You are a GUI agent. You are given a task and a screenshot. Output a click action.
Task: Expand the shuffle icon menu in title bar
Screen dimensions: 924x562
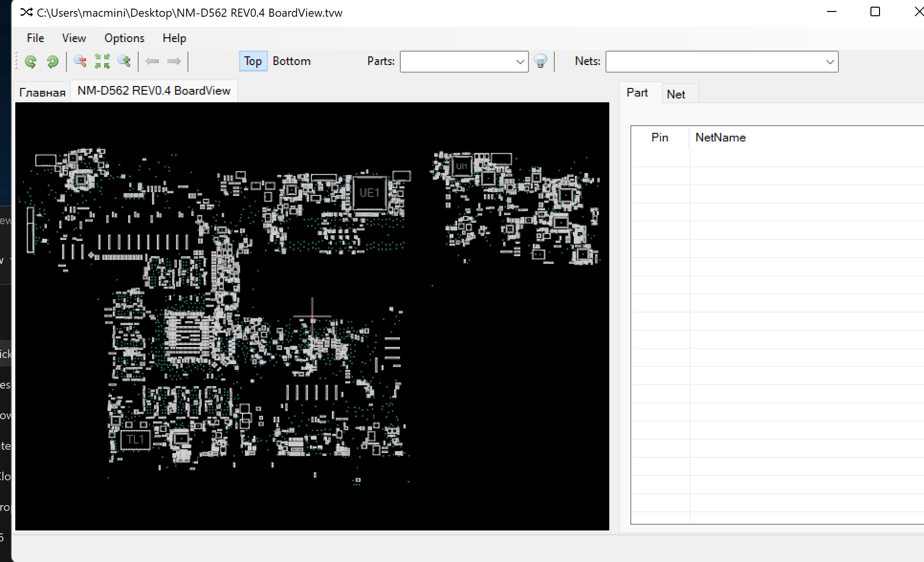(27, 12)
